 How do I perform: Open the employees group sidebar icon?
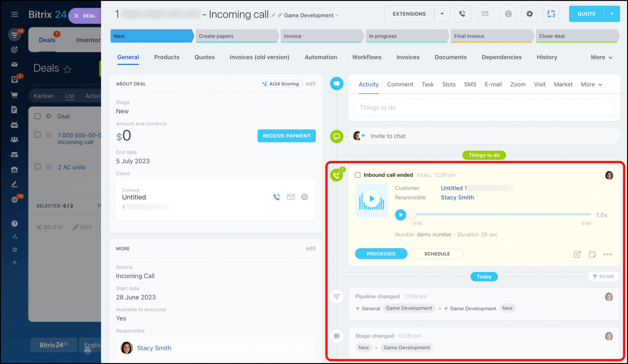14,140
